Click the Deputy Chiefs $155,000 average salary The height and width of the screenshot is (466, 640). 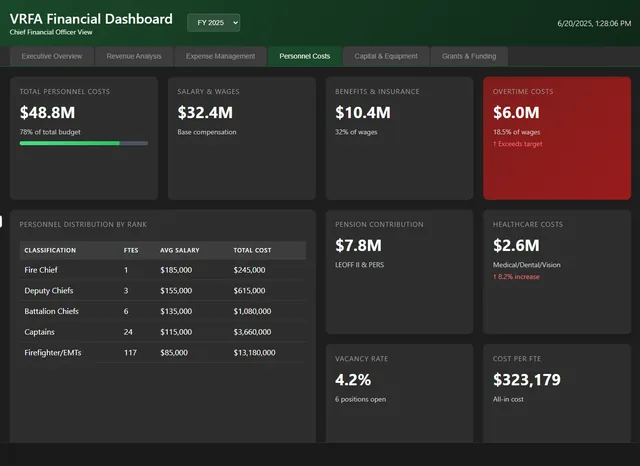point(176,291)
